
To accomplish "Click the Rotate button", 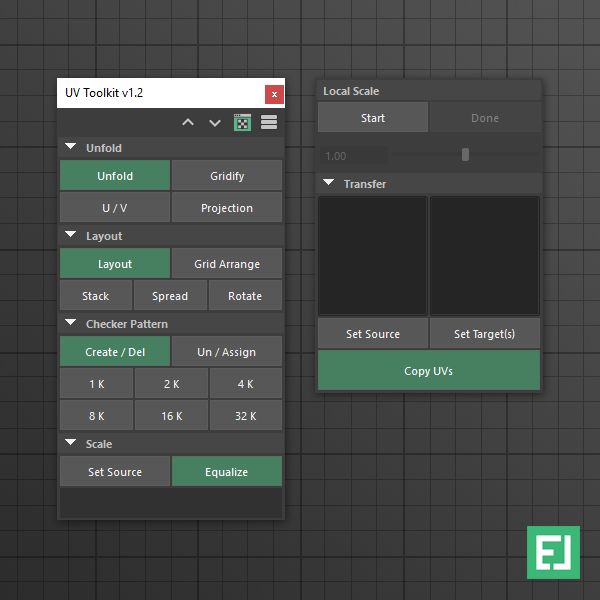I will click(245, 295).
